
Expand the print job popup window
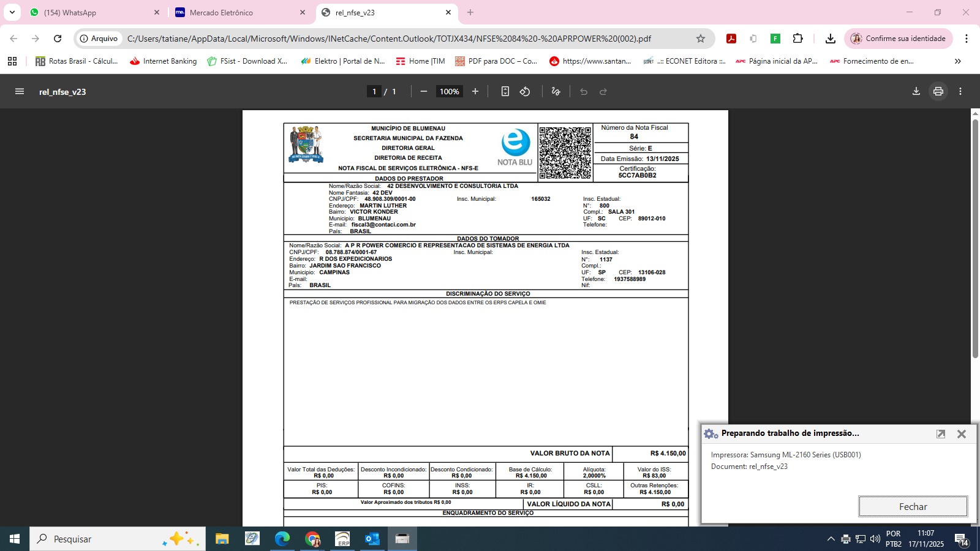point(941,433)
